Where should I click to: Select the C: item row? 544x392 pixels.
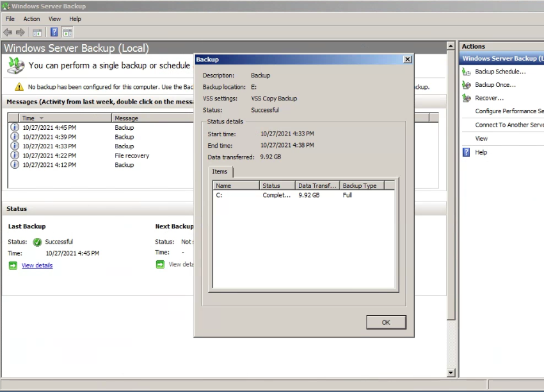click(x=303, y=195)
